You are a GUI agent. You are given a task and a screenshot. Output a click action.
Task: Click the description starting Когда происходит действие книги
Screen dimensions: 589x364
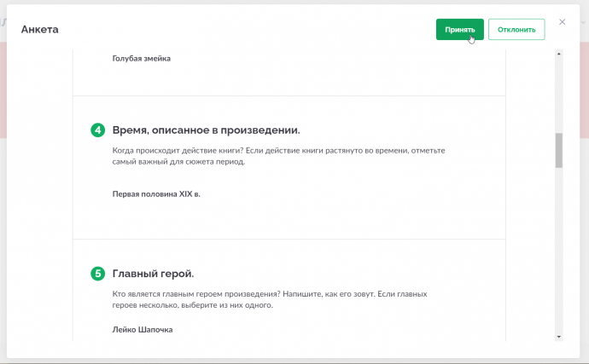(x=279, y=156)
